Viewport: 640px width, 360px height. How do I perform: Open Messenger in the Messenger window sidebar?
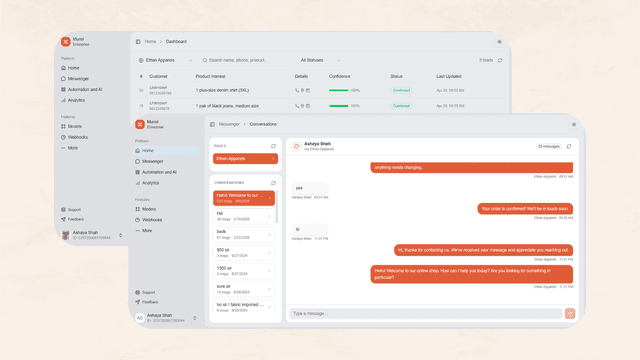149,161
